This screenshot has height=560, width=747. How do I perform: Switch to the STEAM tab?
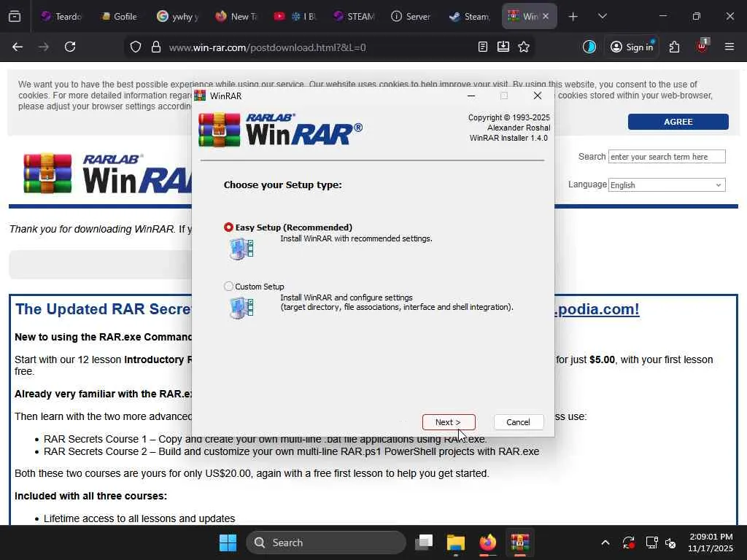point(353,17)
